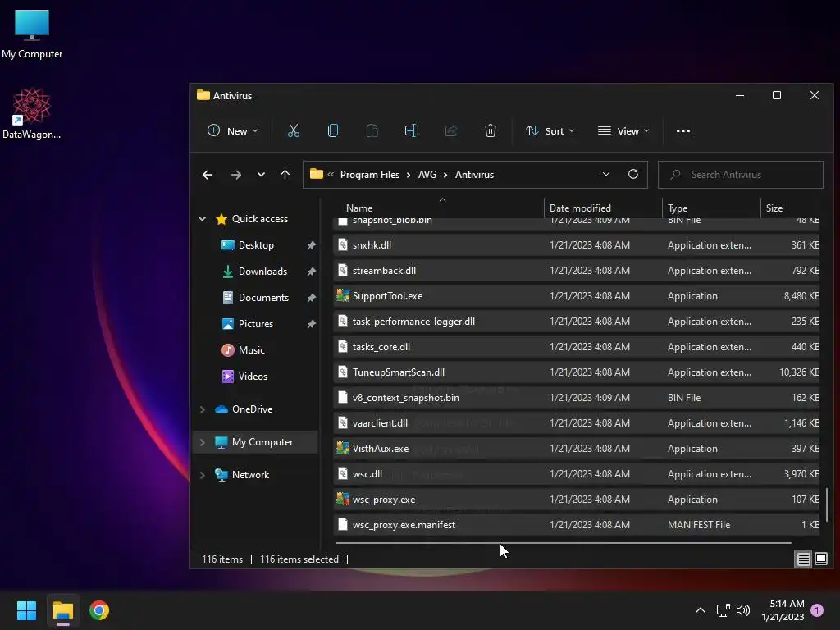Select v8_context_snapshot.bin file
The height and width of the screenshot is (630, 840).
tap(577, 398)
